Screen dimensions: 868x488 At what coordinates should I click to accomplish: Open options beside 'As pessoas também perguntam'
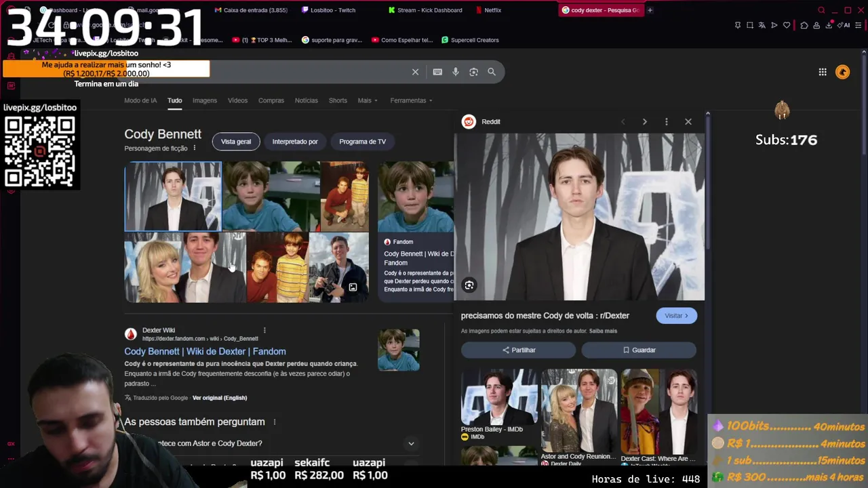[x=275, y=422]
